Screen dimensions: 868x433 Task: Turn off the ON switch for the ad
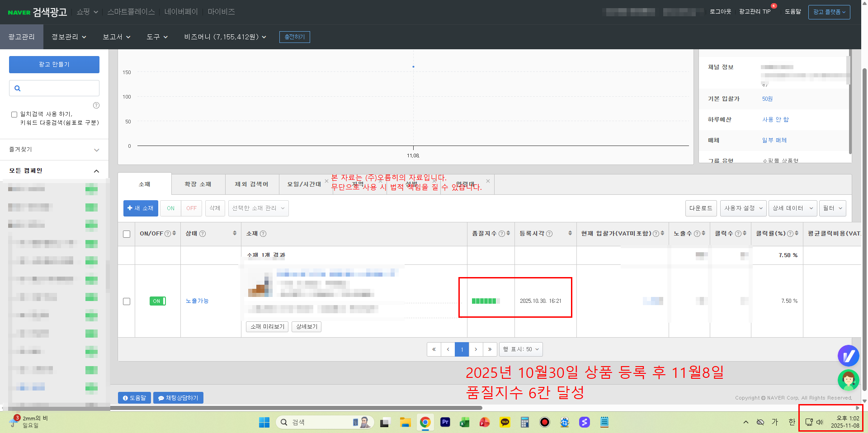[157, 301]
